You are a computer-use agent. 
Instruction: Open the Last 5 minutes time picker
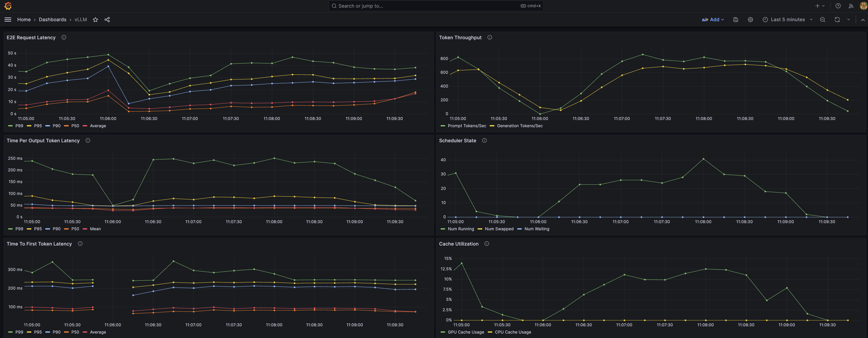coord(788,20)
